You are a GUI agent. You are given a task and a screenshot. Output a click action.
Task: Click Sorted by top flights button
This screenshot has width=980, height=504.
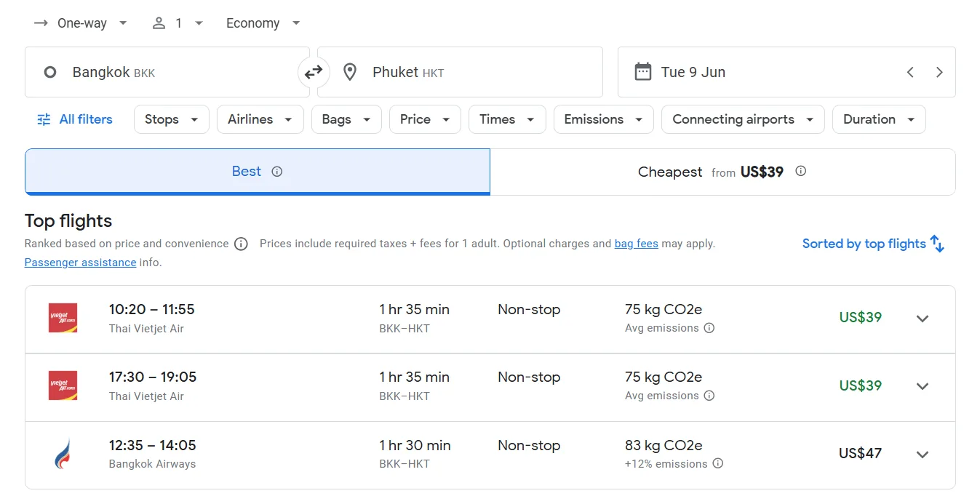click(872, 244)
